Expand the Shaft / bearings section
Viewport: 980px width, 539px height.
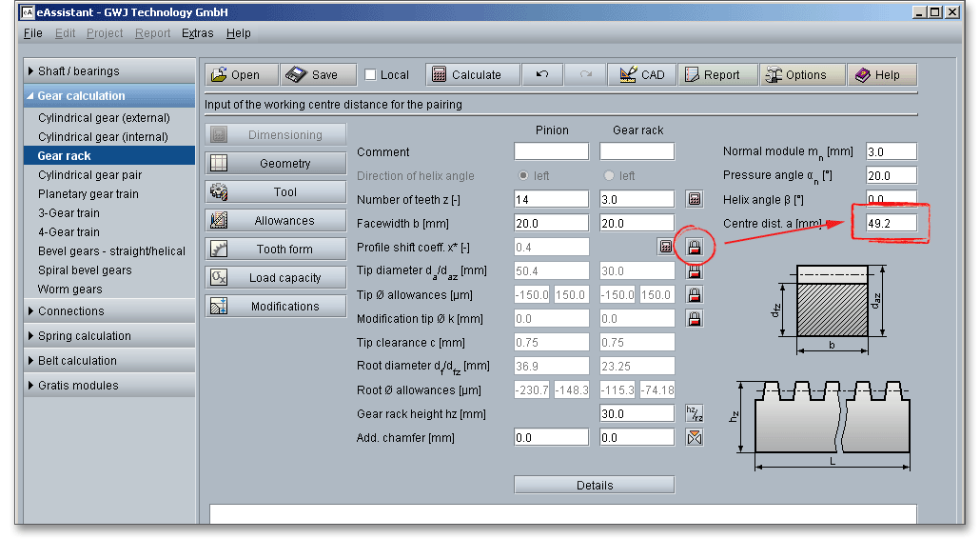78,71
